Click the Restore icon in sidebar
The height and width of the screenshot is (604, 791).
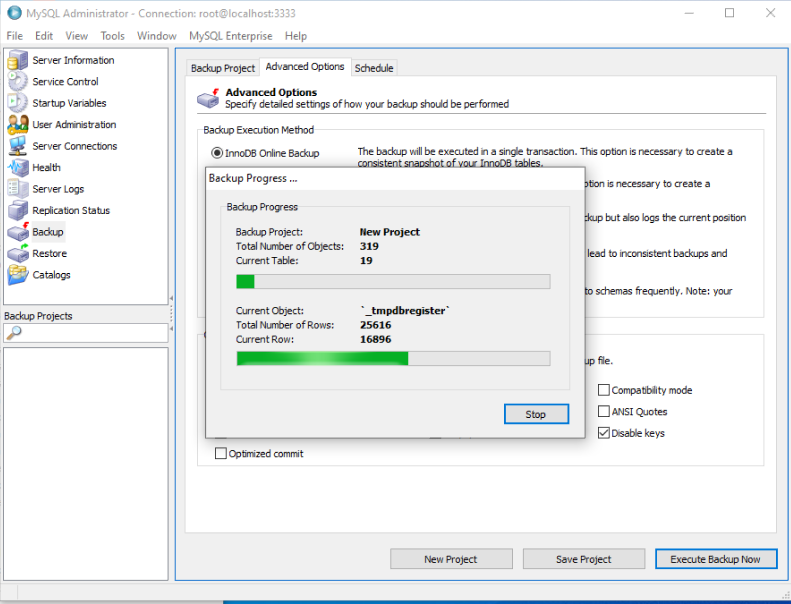18,254
